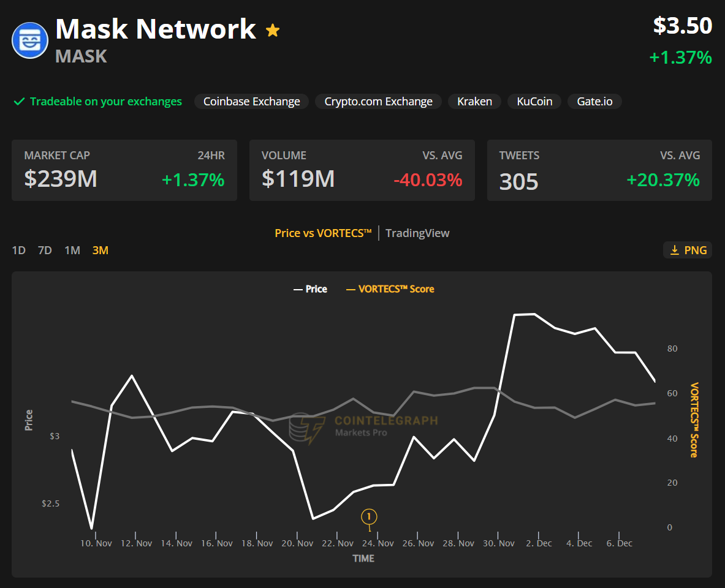725x588 pixels.
Task: Toggle the yellow favorite star
Action: click(273, 31)
